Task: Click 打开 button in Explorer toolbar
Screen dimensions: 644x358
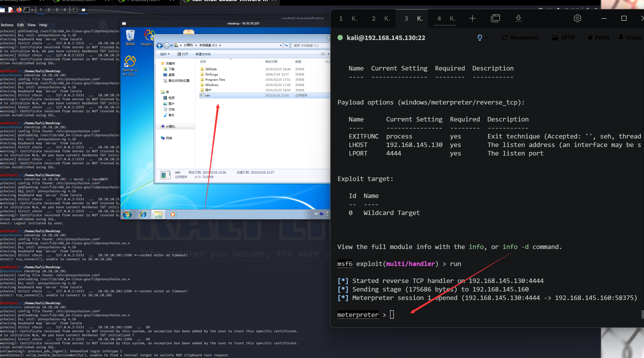Action: 183,54
